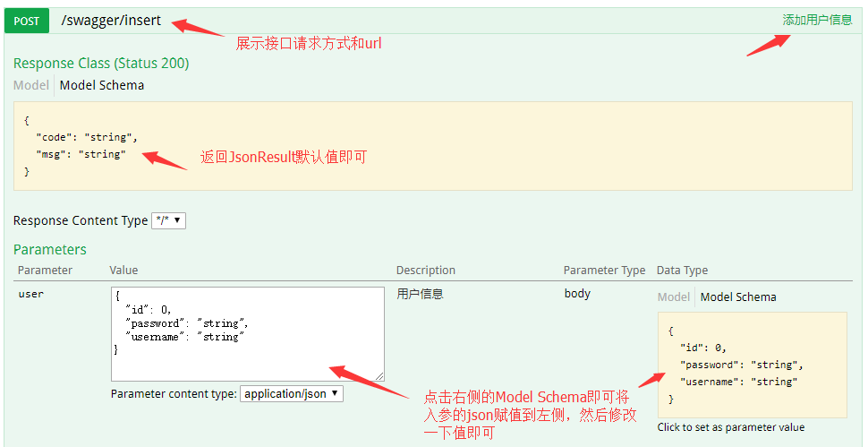Open the Response Content Type dropdown
This screenshot has width=868, height=447.
pos(169,220)
